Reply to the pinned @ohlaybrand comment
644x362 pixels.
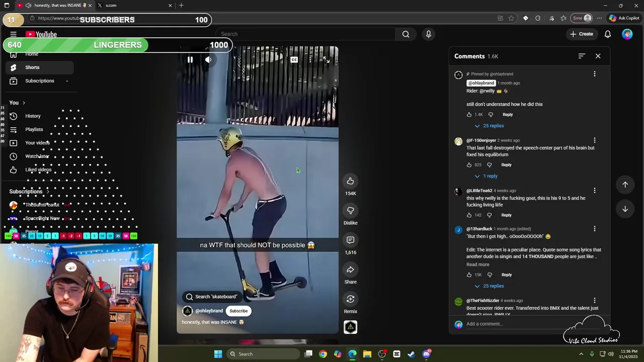[x=508, y=115]
